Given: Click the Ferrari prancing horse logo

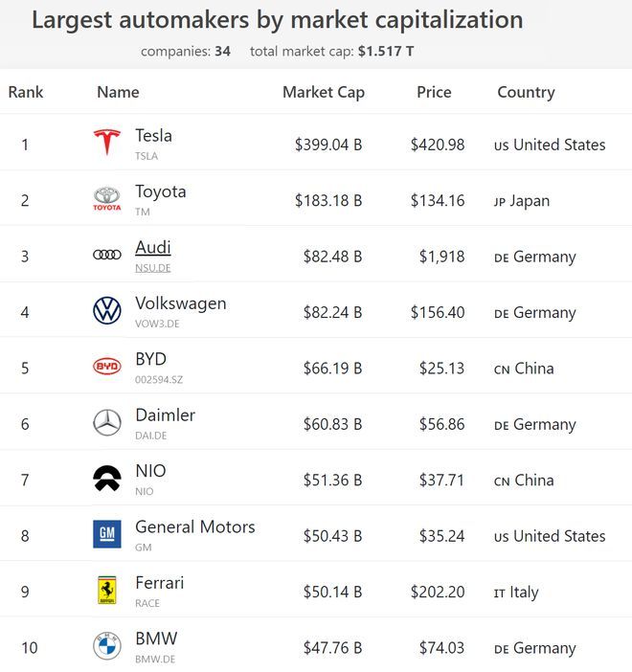Looking at the screenshot, I should (106, 590).
